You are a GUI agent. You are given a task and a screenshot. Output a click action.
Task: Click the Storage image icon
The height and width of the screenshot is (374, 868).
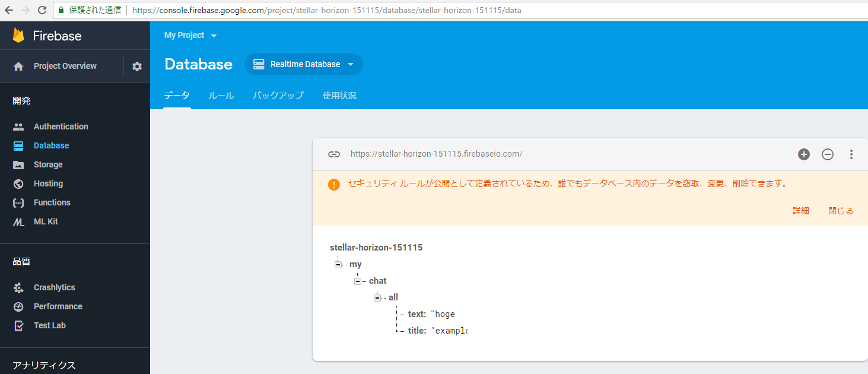[x=18, y=164]
